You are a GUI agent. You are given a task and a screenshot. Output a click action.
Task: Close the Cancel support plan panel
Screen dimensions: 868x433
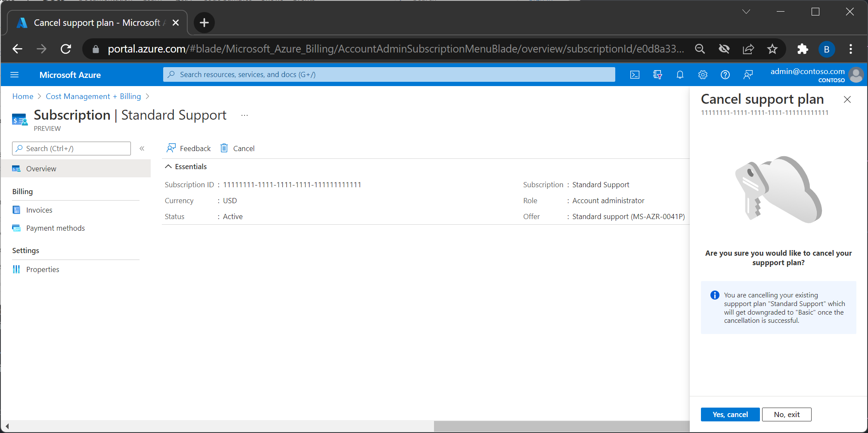(847, 99)
